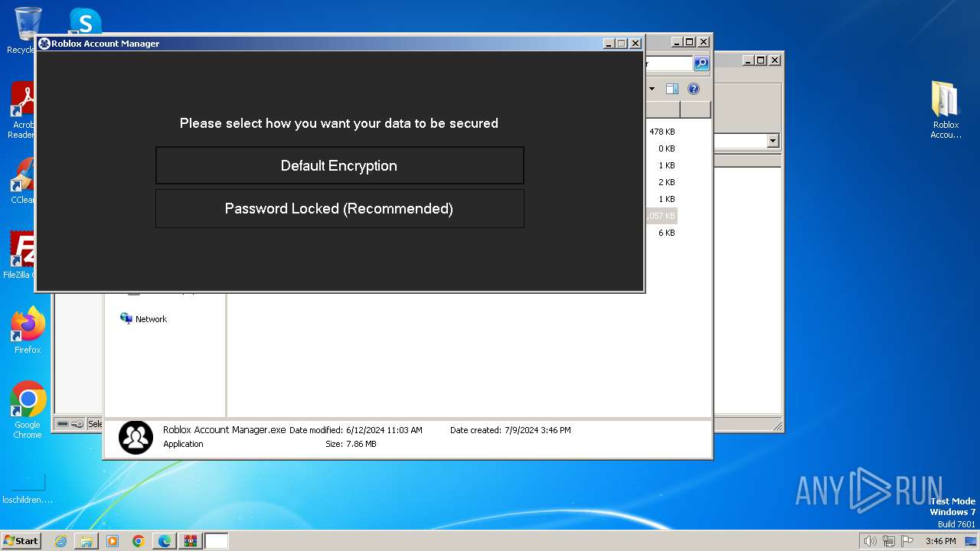Click Roblox Account Manager.exe details icon
This screenshot has height=551, width=980.
(136, 438)
